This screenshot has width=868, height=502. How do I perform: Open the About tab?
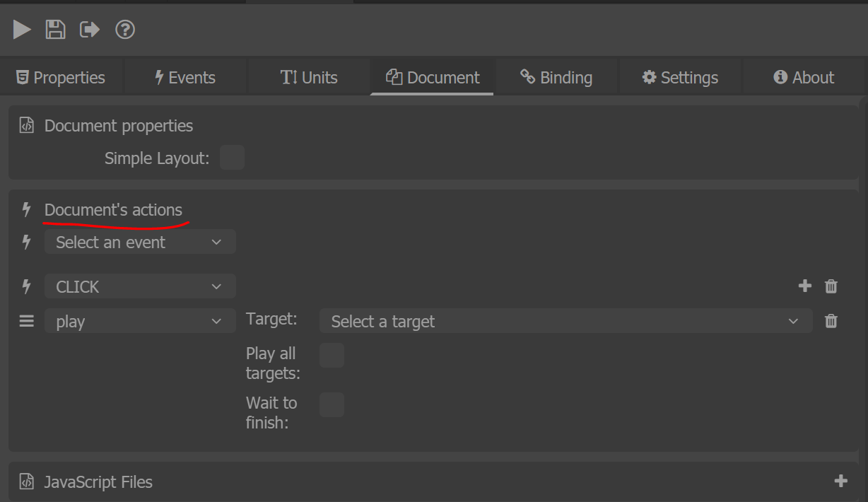click(x=804, y=78)
